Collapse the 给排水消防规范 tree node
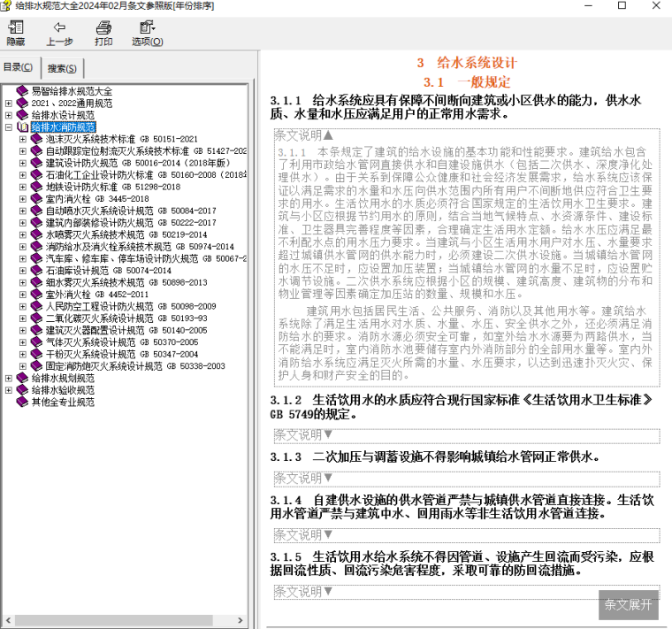Screen dimensions: 672x629 coord(9,127)
